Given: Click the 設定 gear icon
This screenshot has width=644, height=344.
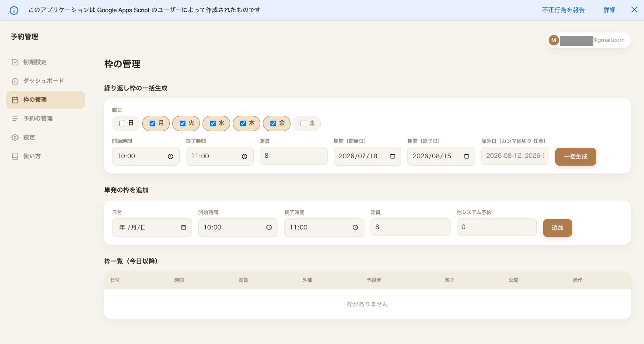Looking at the screenshot, I should [15, 137].
